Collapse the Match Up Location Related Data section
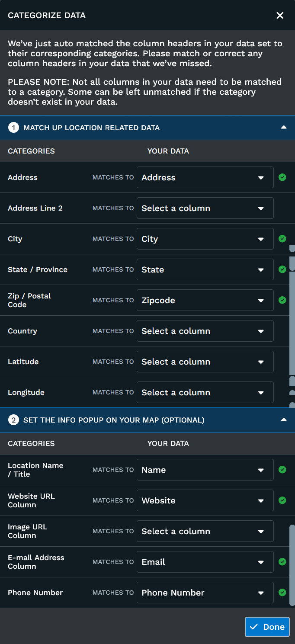This screenshot has width=295, height=644. (x=283, y=128)
